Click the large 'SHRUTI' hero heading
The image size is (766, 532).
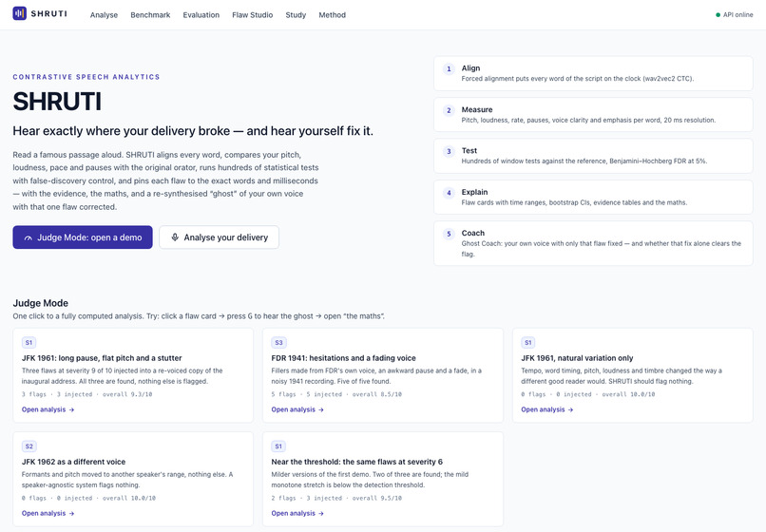point(57,102)
